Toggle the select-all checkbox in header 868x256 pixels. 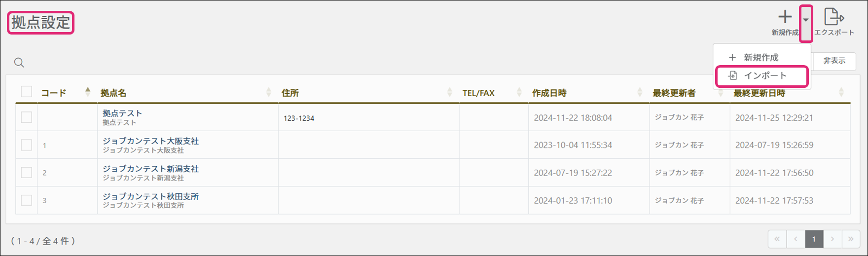(27, 92)
